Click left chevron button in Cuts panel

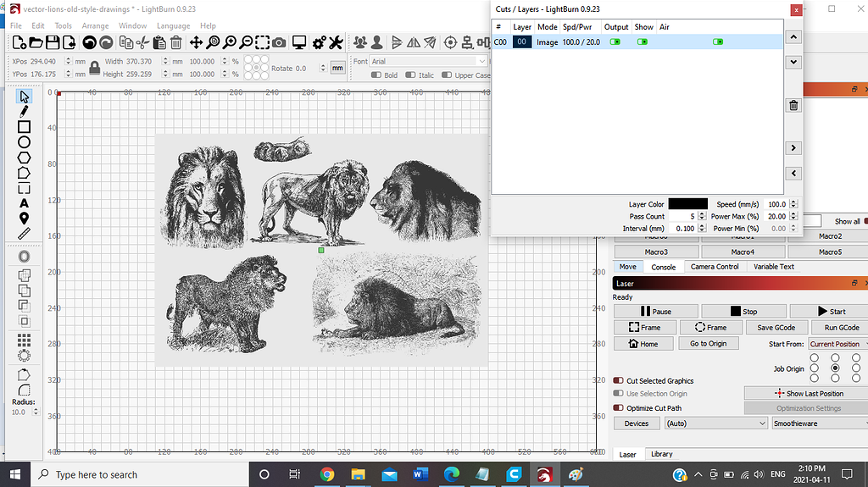793,174
